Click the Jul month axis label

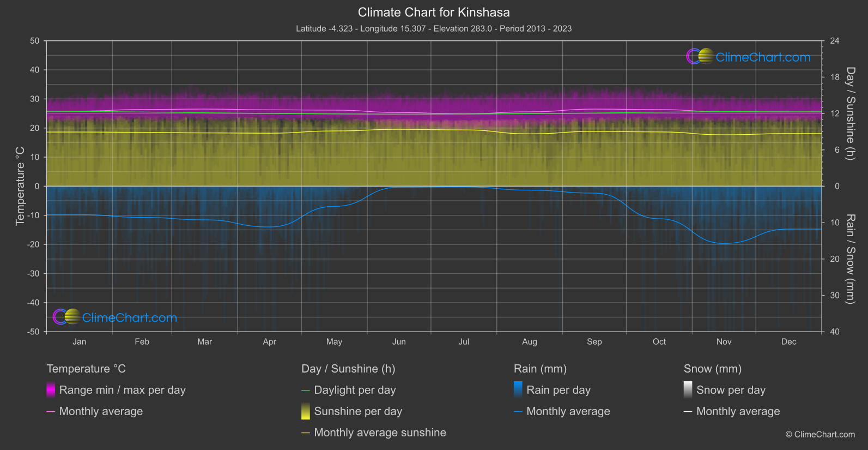click(x=464, y=341)
